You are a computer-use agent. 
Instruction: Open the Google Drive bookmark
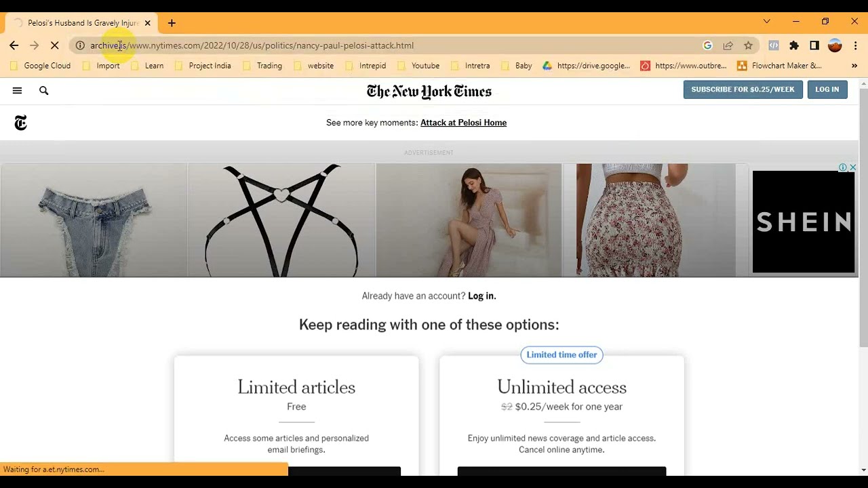coord(587,66)
